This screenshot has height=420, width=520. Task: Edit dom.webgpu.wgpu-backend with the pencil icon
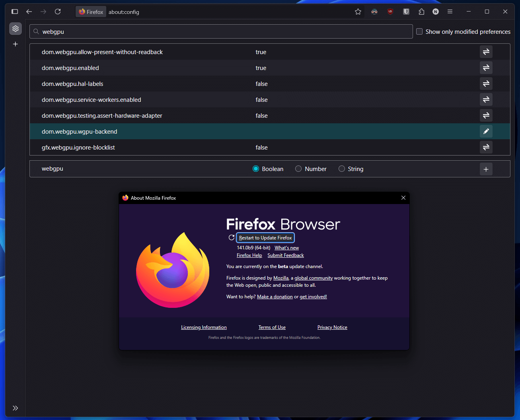pyautogui.click(x=486, y=131)
